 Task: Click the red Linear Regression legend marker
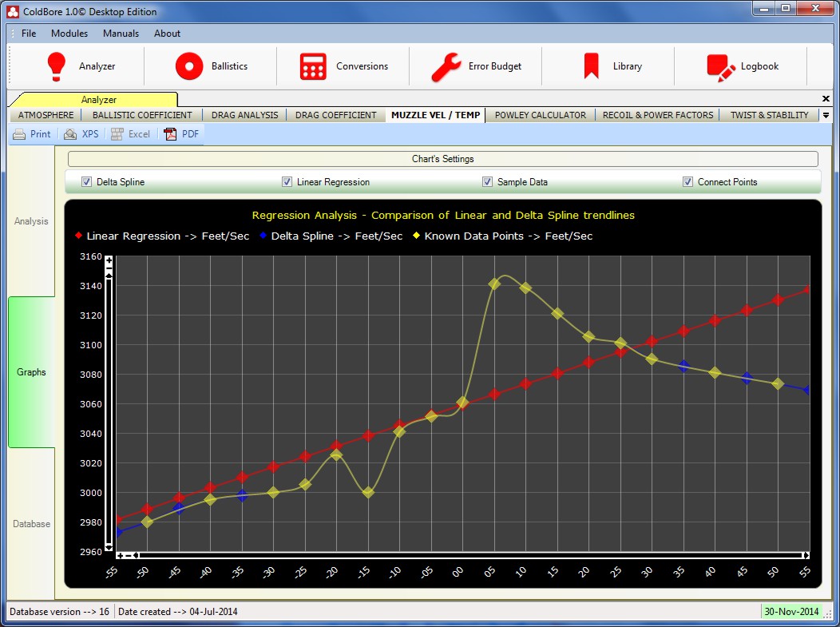point(79,236)
